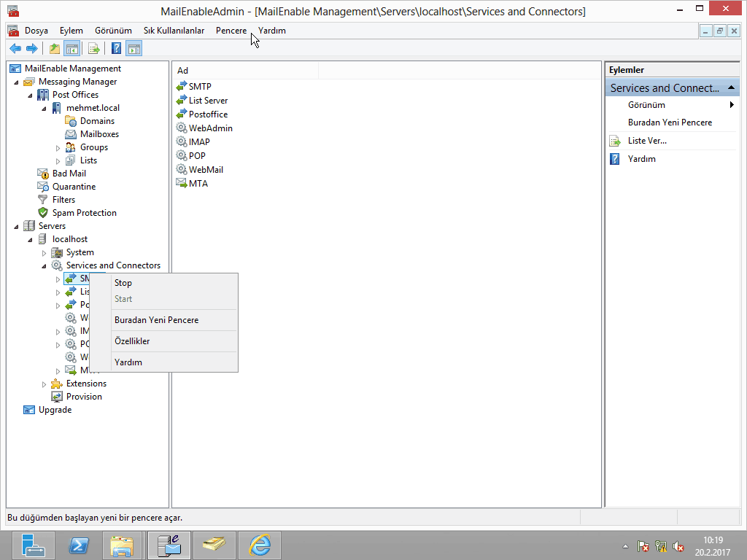
Task: Click the Forward arrow toolbar icon
Action: [x=32, y=48]
